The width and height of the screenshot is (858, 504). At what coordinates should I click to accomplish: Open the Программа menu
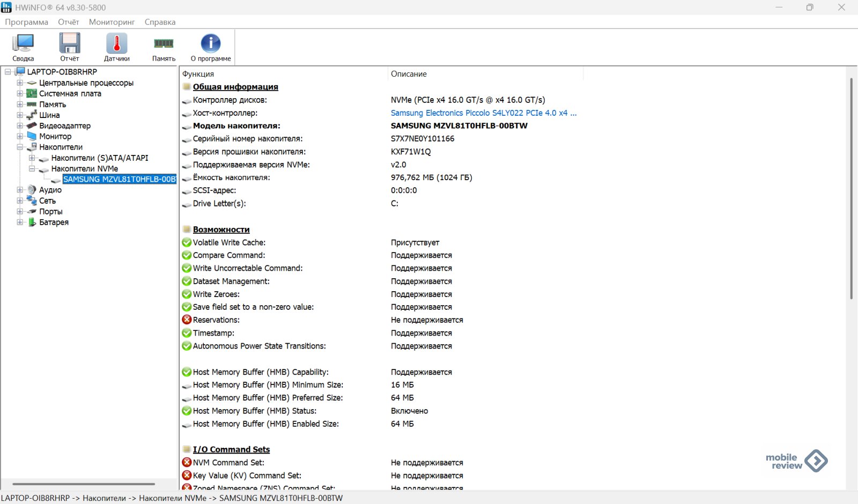pos(26,22)
